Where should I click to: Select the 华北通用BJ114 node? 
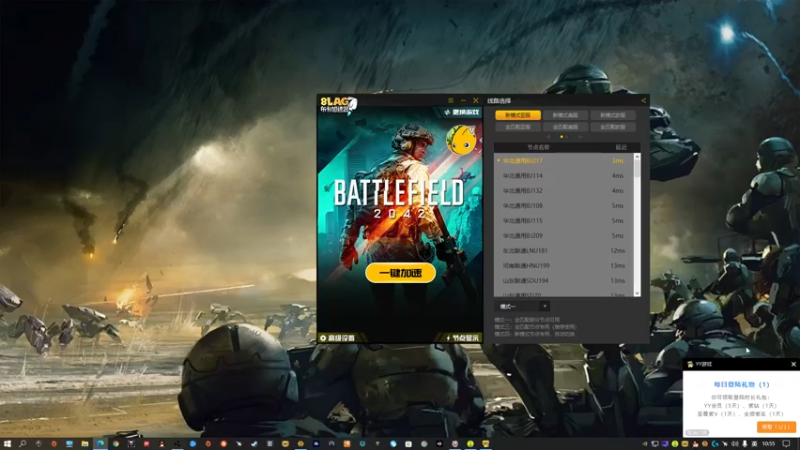pos(564,176)
